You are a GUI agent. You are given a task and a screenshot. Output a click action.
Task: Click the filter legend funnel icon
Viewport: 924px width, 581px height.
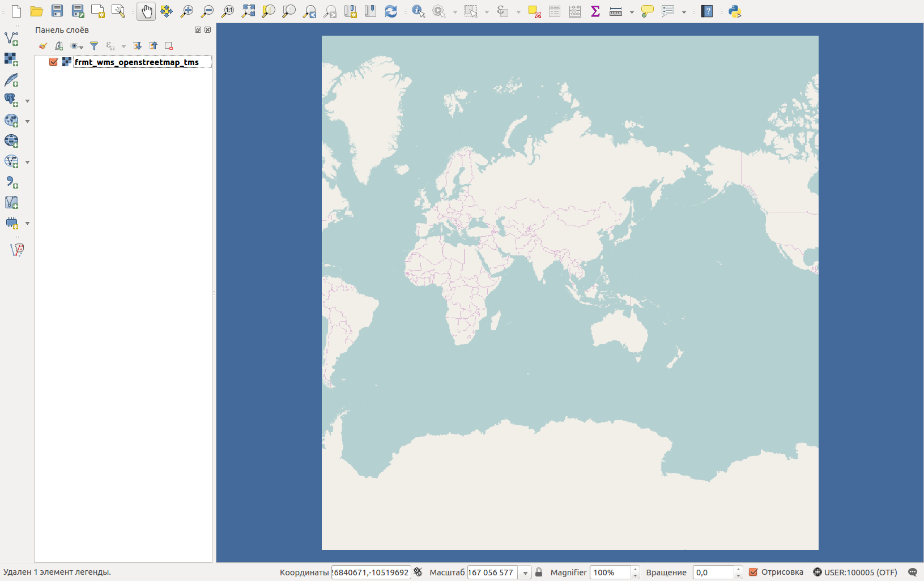coord(94,46)
